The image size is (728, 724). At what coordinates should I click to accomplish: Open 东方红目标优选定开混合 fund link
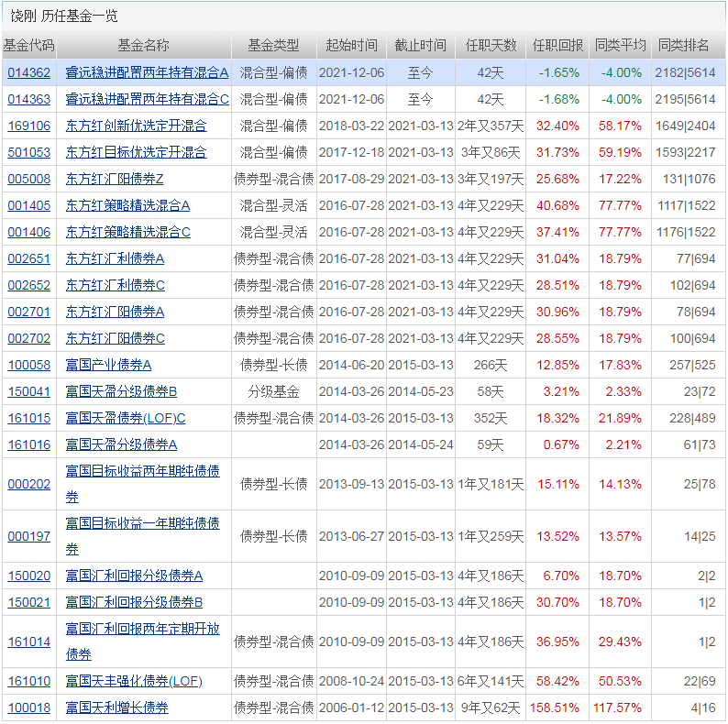[x=136, y=152]
